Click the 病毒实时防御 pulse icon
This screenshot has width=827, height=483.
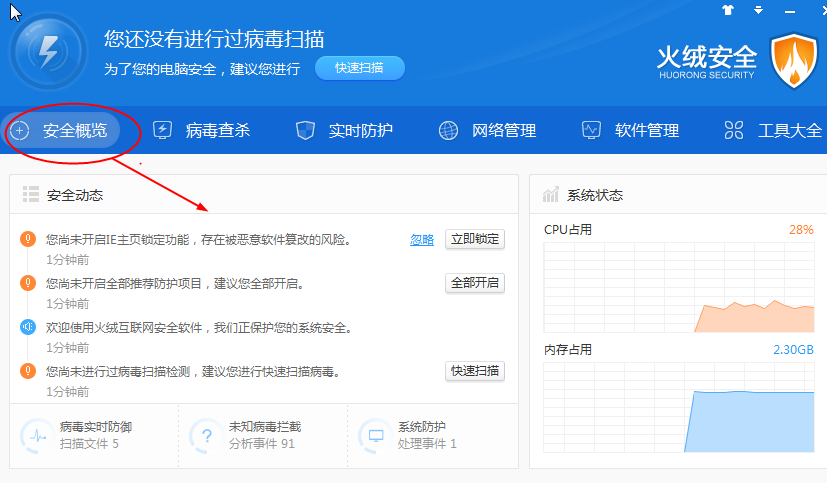(x=37, y=436)
